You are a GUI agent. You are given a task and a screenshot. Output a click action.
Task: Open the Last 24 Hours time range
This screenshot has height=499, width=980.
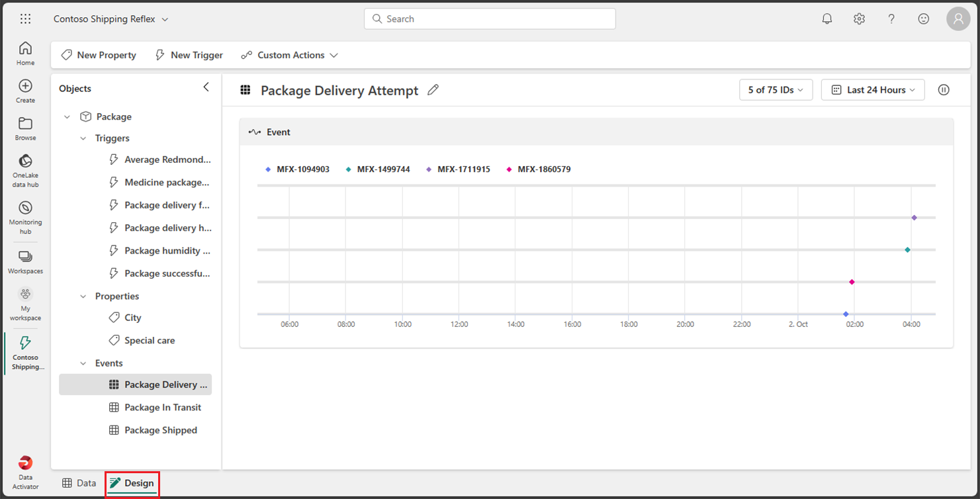tap(873, 90)
